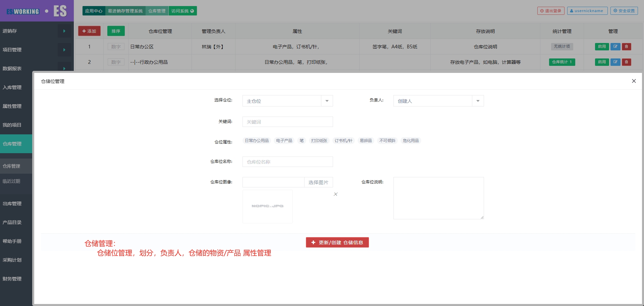Expand the 项目管理 sidebar arrow
This screenshot has height=306, width=644.
coord(64,50)
